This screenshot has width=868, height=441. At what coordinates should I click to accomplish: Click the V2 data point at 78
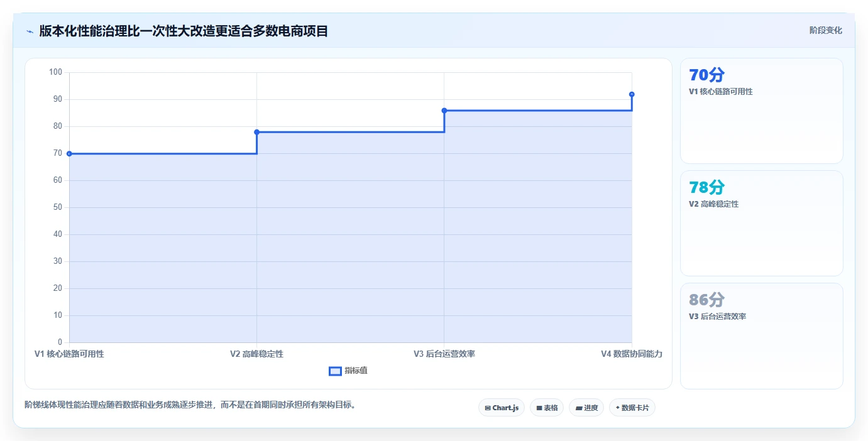click(256, 132)
